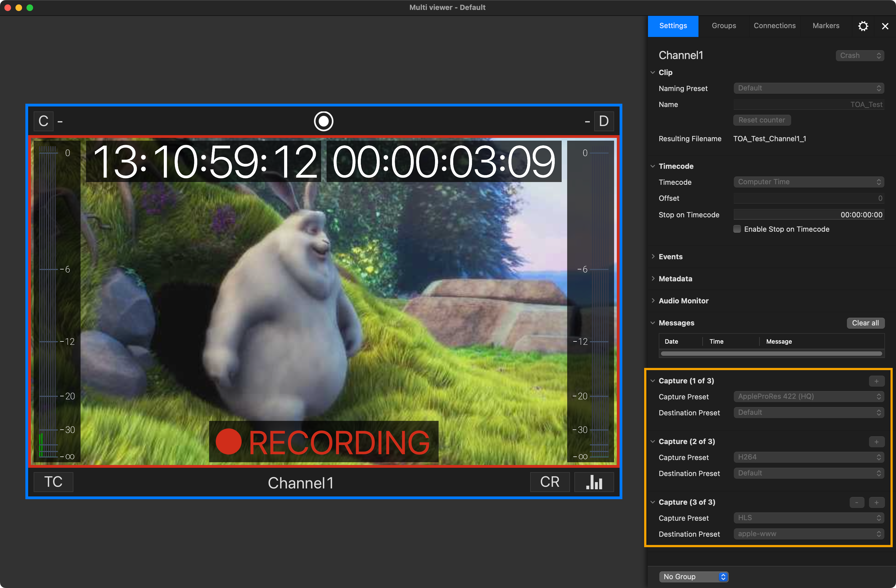Click the Stop on Timecode field

tap(809, 215)
